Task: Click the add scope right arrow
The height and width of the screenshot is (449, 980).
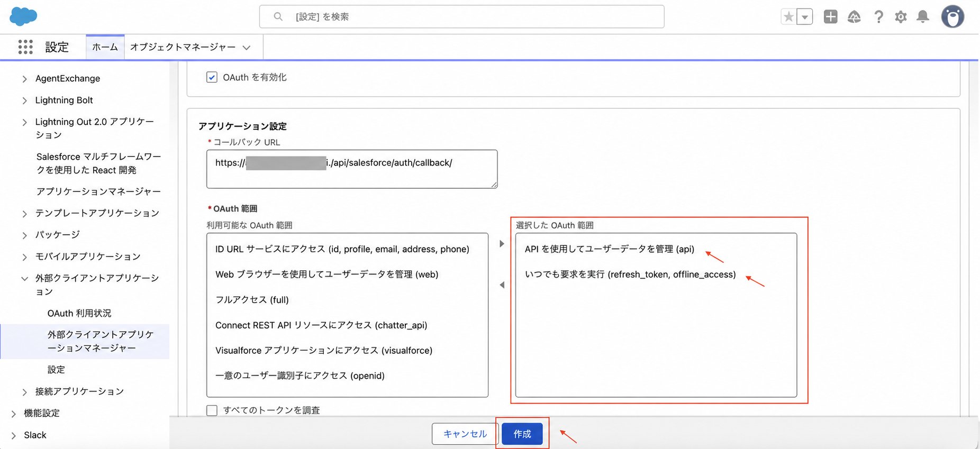Action: point(502,244)
